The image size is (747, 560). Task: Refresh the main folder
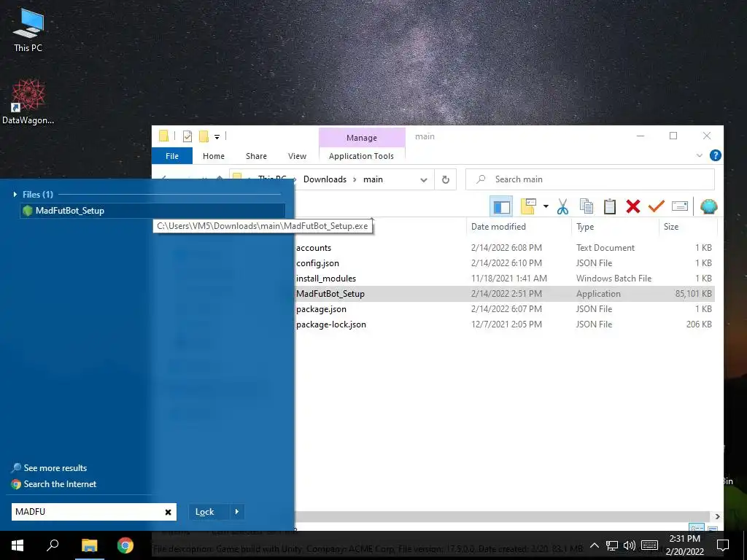[446, 180]
